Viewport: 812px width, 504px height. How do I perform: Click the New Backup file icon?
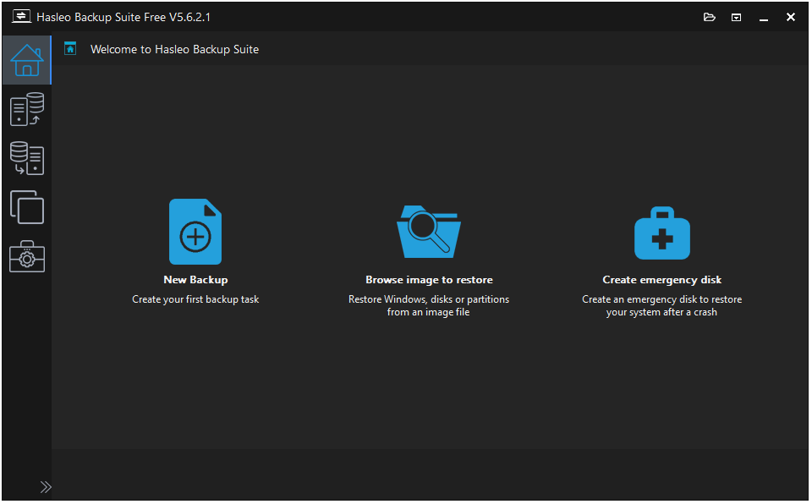pos(195,232)
